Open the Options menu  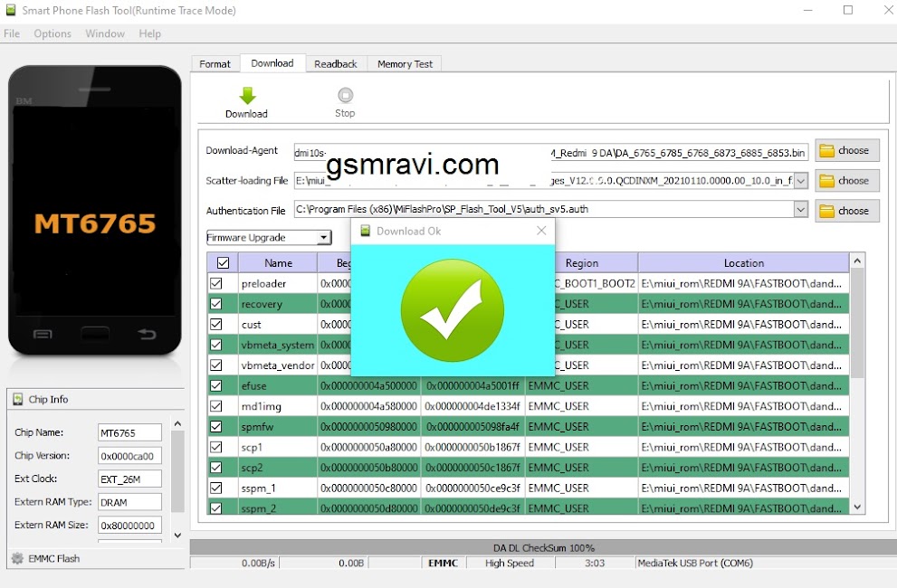click(52, 33)
